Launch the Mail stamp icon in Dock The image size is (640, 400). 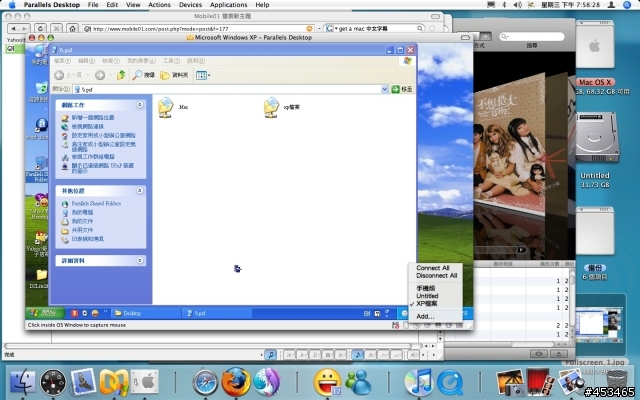[83, 382]
